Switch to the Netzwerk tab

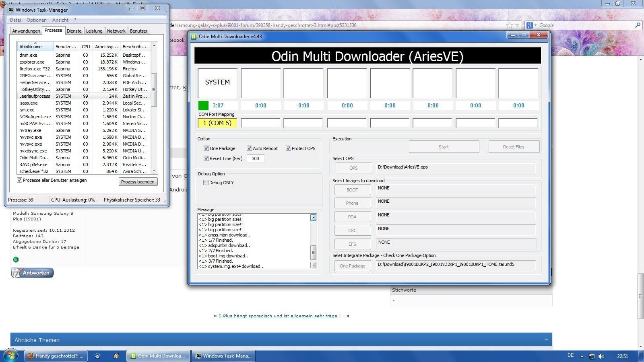[x=116, y=31]
